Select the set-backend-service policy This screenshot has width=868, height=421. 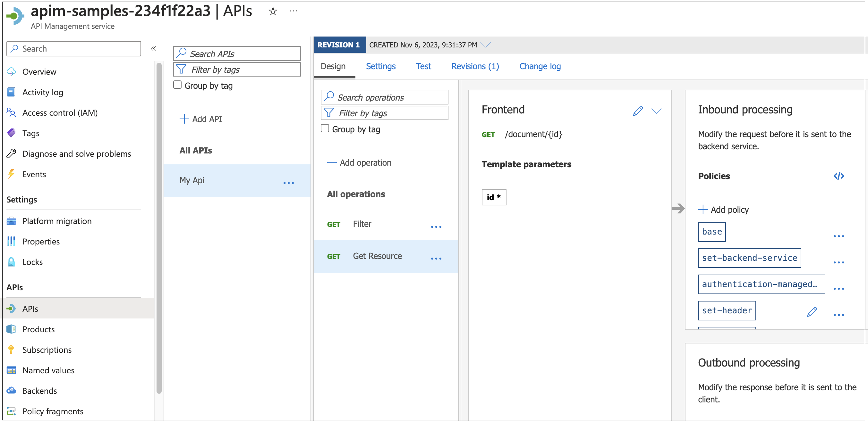pos(749,258)
